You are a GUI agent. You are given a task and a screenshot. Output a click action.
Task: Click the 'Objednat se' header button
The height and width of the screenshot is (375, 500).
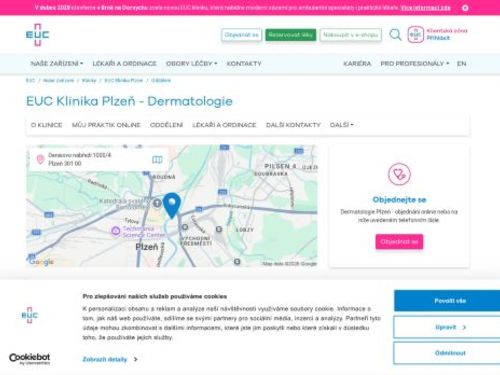point(241,35)
